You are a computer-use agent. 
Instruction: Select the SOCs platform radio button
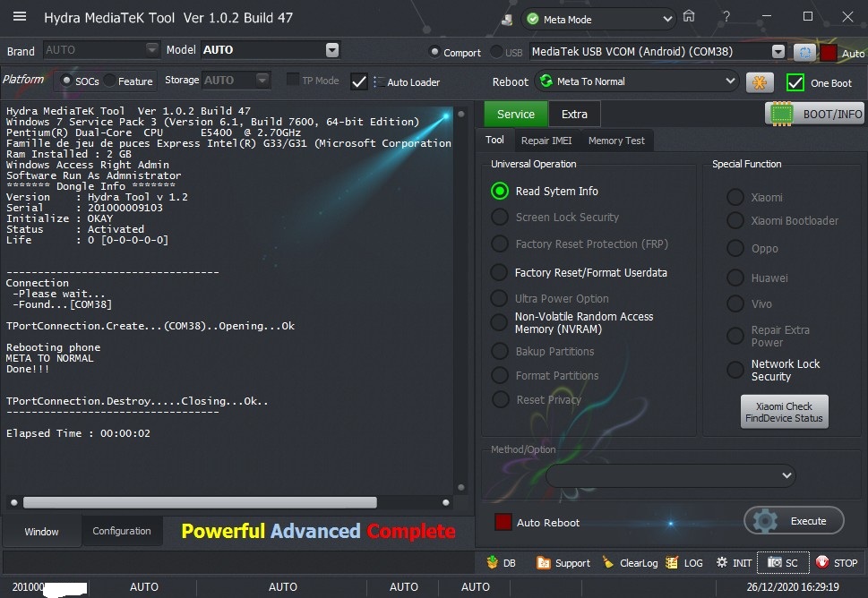[66, 81]
